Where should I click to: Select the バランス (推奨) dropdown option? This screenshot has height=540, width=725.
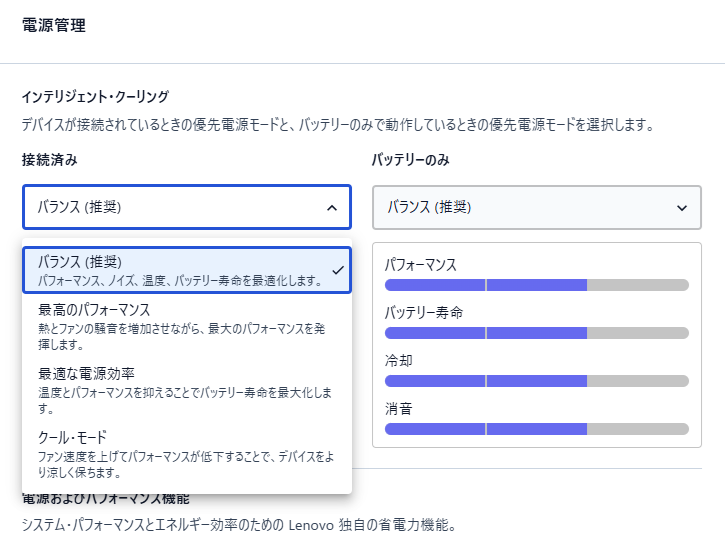[187, 270]
